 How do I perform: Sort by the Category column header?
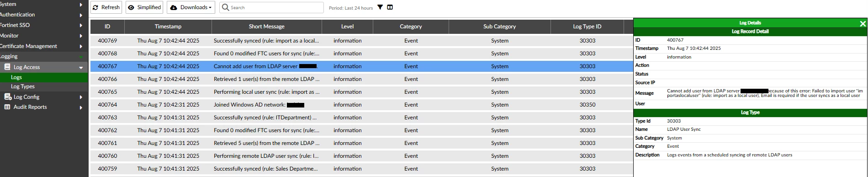click(411, 27)
